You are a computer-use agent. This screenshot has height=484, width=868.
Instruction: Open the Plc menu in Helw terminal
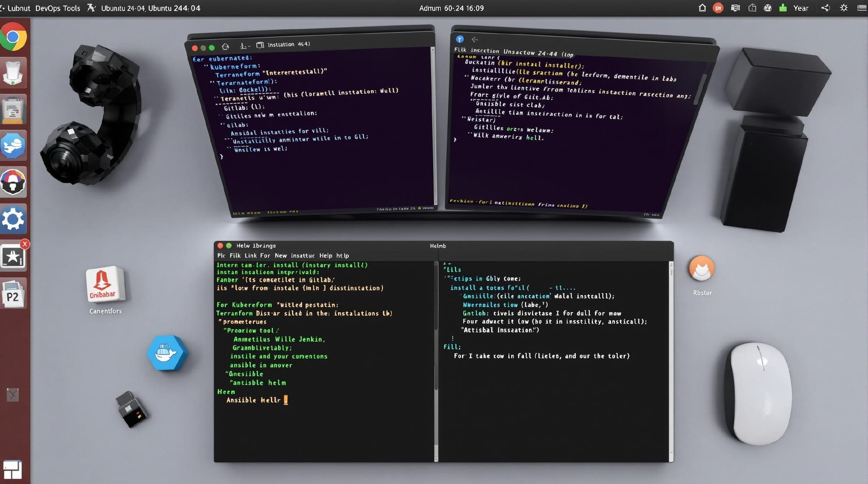click(x=221, y=255)
